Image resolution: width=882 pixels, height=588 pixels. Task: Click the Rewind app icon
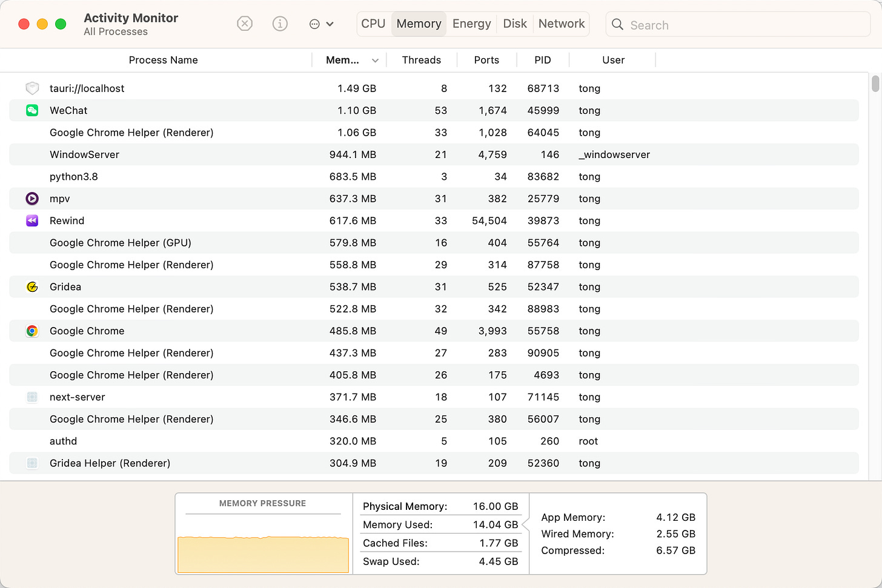point(32,220)
